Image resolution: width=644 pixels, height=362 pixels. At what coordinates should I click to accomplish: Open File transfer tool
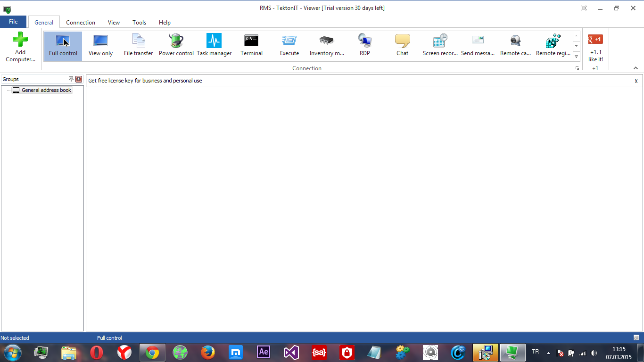pos(138,46)
